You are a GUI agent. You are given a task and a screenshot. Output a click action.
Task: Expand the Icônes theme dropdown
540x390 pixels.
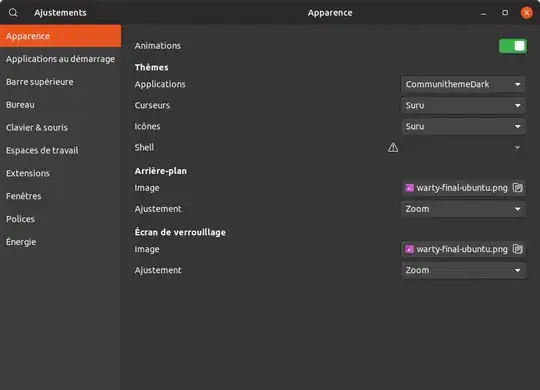(x=464, y=126)
